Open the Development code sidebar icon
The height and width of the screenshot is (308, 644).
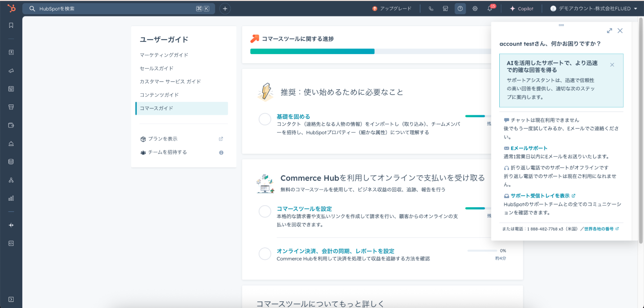tap(11, 243)
